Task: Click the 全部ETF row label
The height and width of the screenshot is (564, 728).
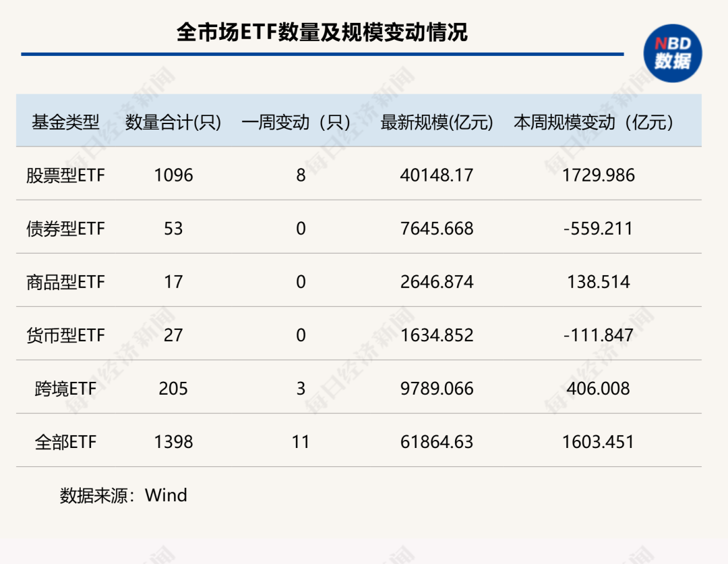Action: [65, 442]
